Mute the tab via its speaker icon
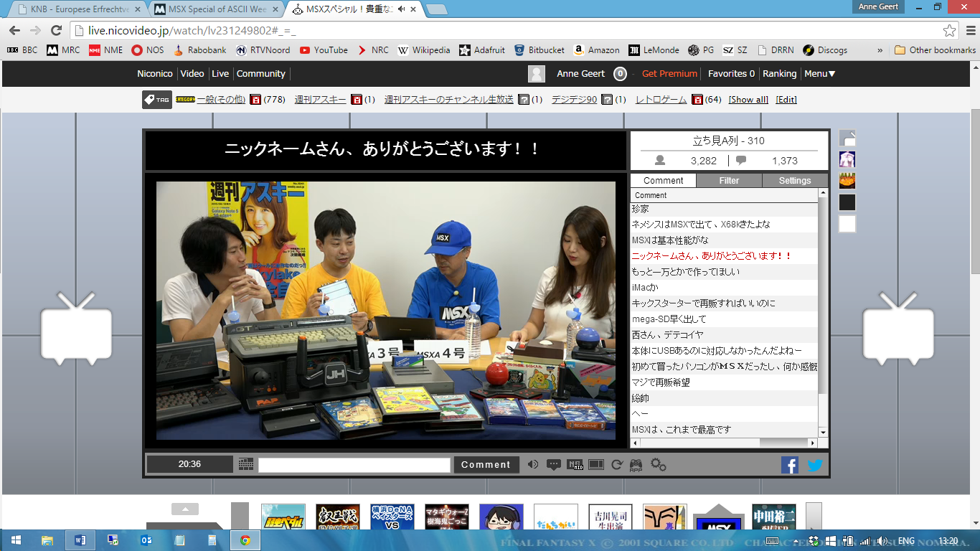980x551 pixels. [x=402, y=9]
